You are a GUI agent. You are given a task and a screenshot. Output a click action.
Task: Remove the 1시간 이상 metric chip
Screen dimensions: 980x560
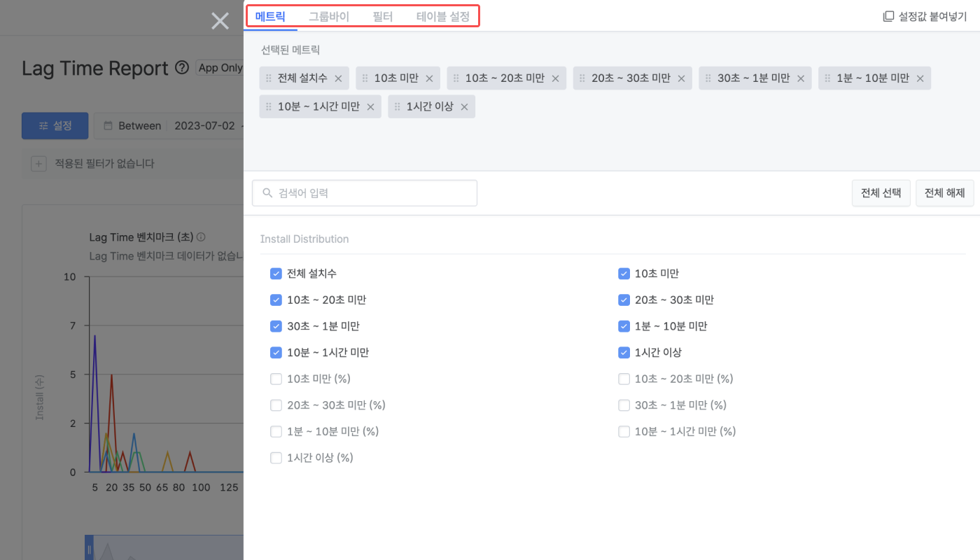(x=464, y=107)
